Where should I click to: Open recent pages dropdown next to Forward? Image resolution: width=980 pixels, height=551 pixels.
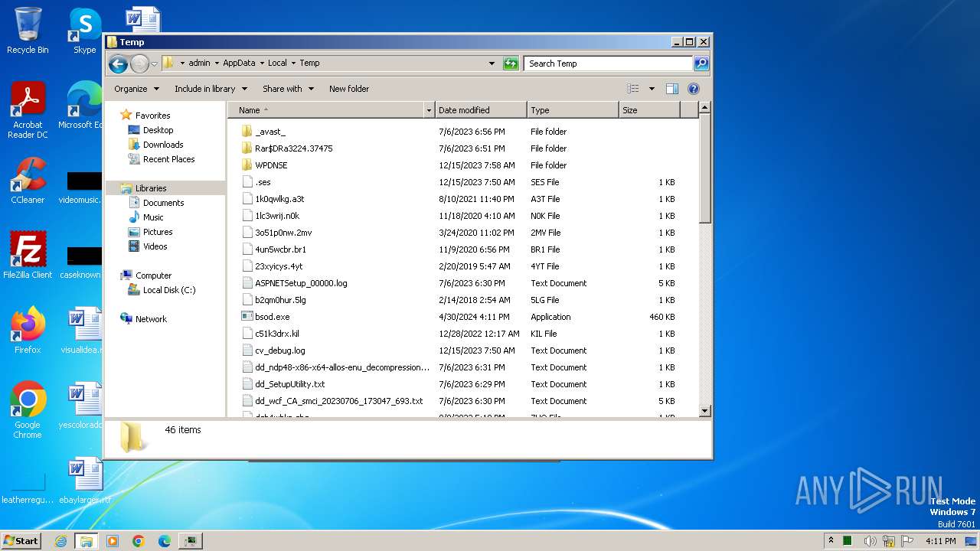point(154,64)
